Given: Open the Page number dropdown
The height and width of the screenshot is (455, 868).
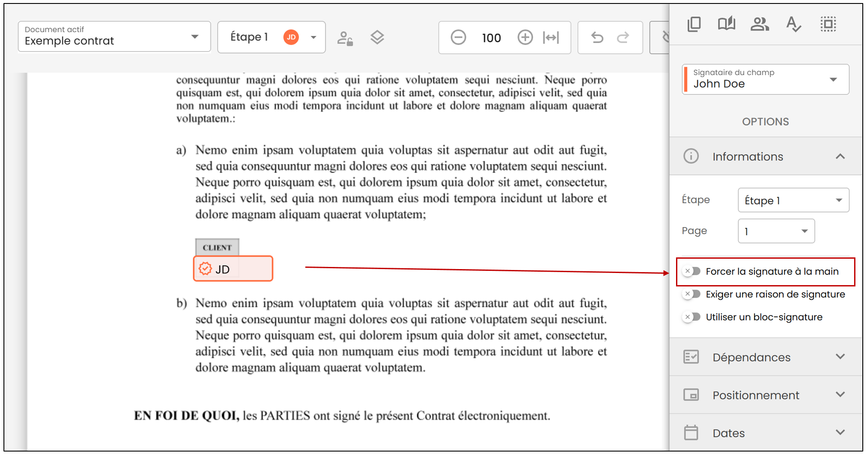Looking at the screenshot, I should (776, 231).
